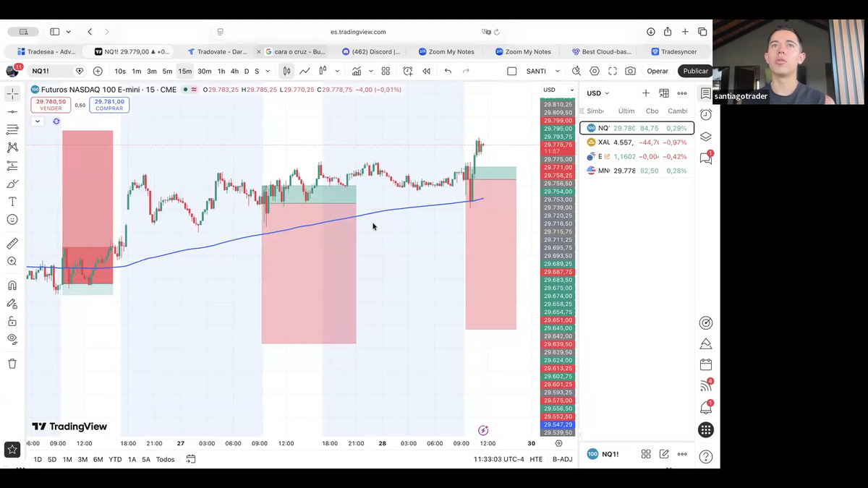The image size is (868, 488).
Task: Toggle the layout checkbox beside SANTI
Action: 512,71
